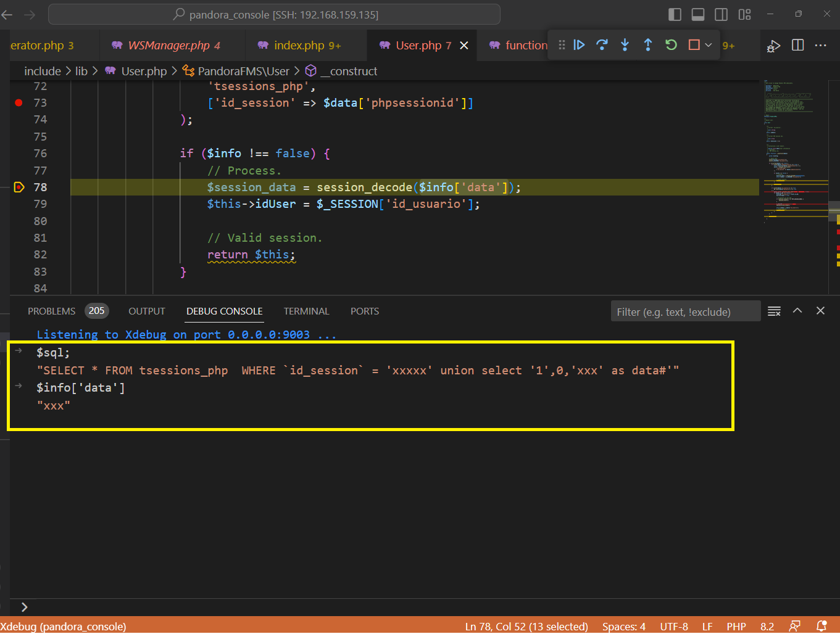840x634 pixels.
Task: Change encoding via UTF-8 status item
Action: pos(674,626)
